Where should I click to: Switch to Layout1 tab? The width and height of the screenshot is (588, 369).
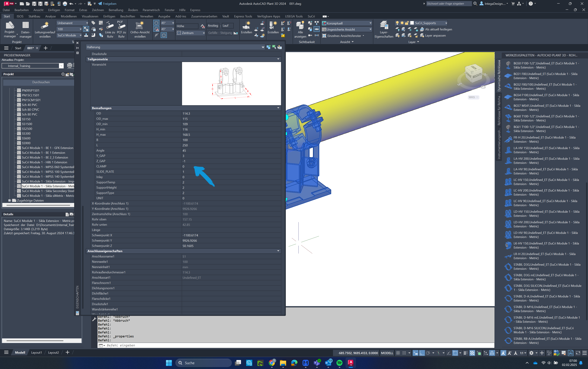[x=36, y=352]
